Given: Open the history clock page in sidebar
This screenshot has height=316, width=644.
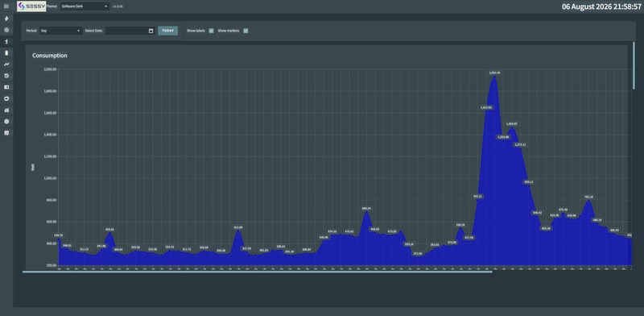Looking at the screenshot, I should tap(6, 76).
